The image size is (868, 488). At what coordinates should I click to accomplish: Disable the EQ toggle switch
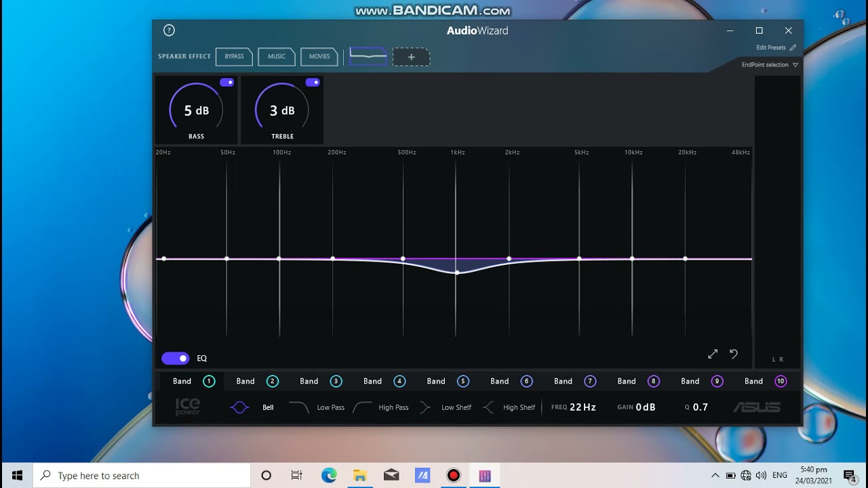[x=175, y=359]
